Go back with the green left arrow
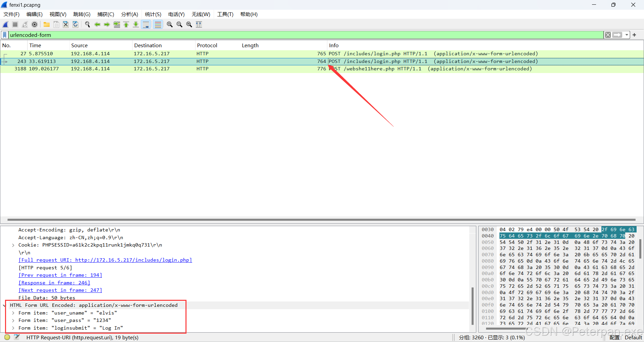This screenshot has height=342, width=644. tap(97, 24)
